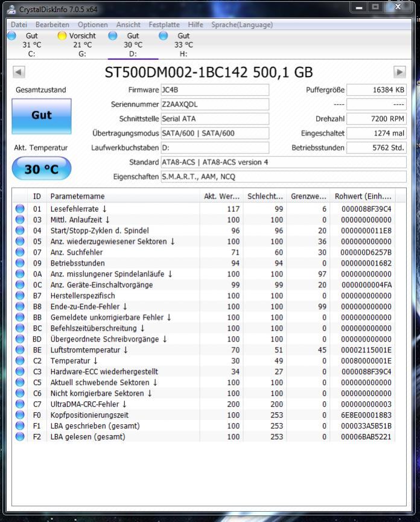Click the Schnittstelle field Serial ATA
The height and width of the screenshot is (522, 420).
[x=215, y=119]
